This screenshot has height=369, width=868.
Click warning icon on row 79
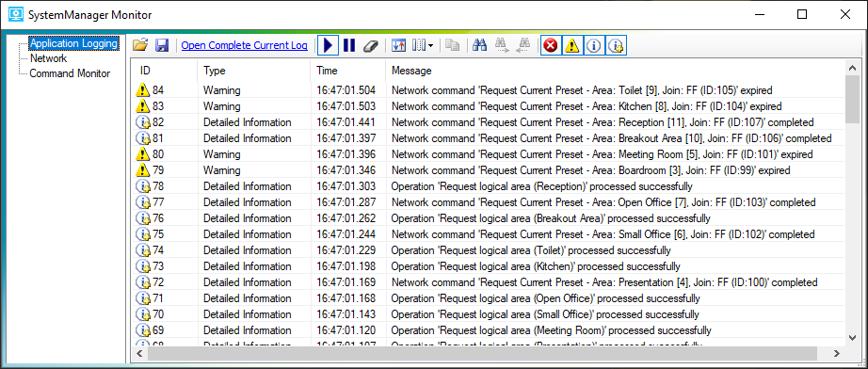(x=143, y=169)
